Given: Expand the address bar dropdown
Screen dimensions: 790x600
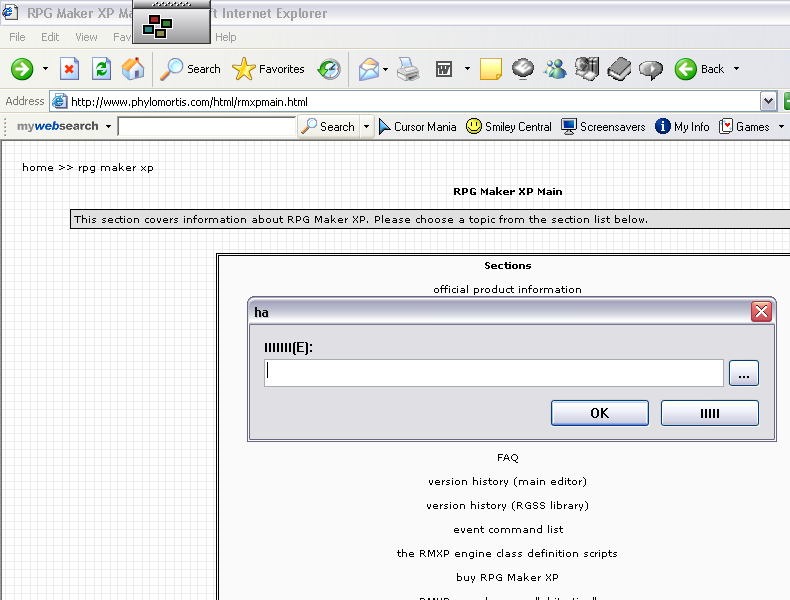Looking at the screenshot, I should tap(768, 101).
